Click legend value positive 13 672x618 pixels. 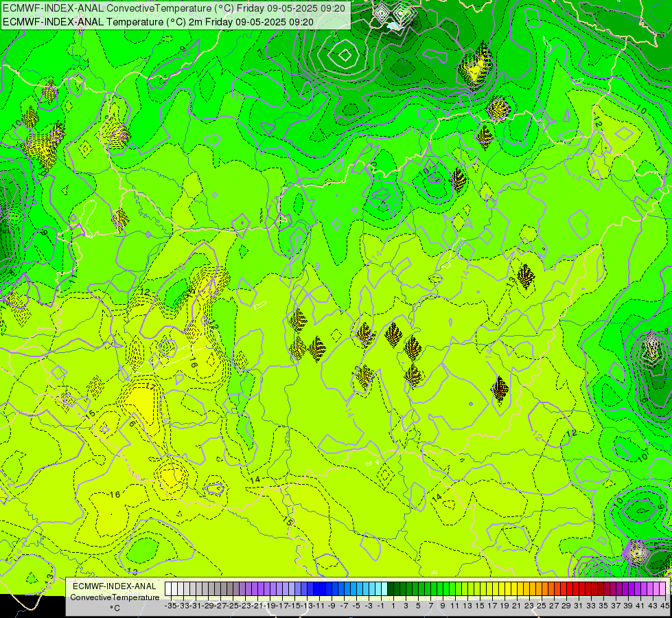point(467,606)
